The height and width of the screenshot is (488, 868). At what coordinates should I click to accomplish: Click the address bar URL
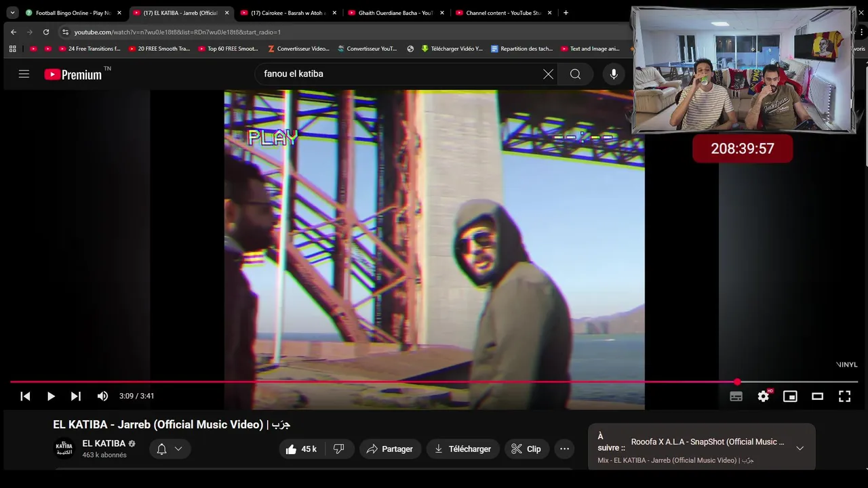click(x=178, y=32)
